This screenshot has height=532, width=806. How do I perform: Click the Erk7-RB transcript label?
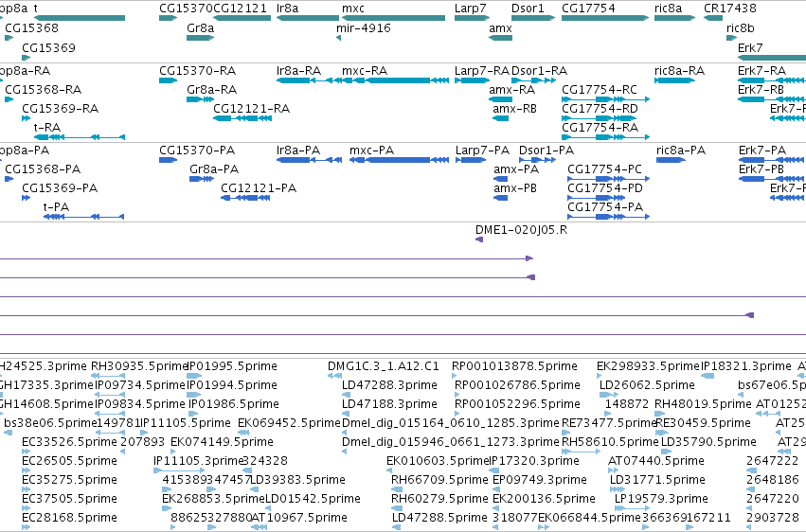(761, 89)
